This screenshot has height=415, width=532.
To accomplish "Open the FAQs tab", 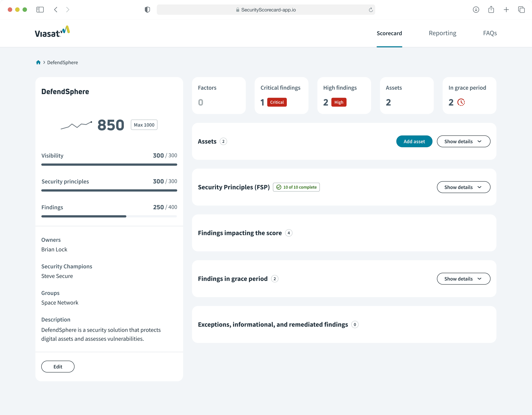I will coord(490,33).
